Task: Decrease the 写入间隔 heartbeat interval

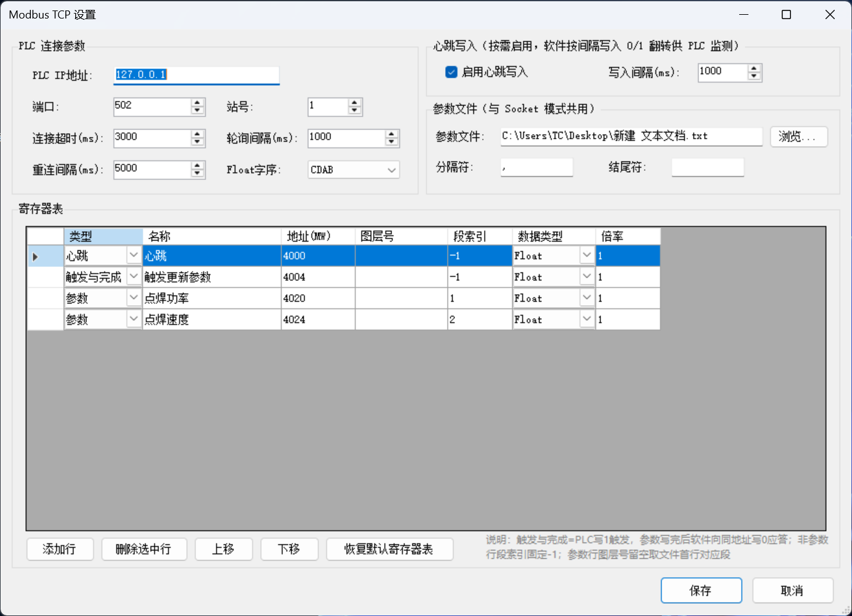Action: click(754, 76)
